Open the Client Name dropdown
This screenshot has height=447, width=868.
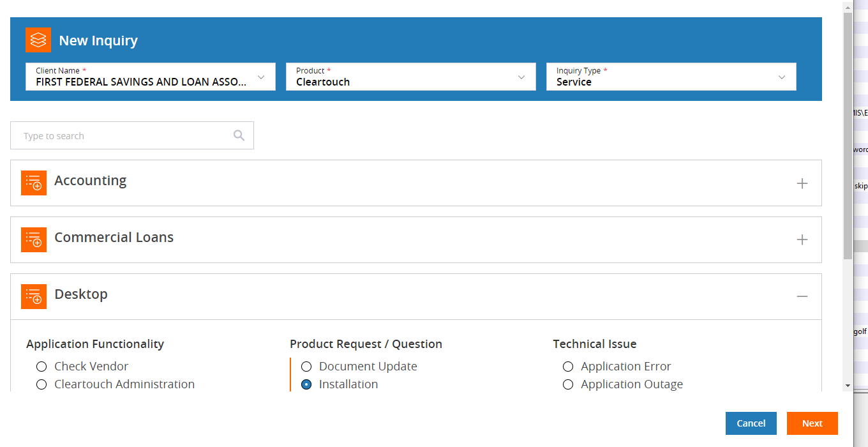click(x=151, y=77)
